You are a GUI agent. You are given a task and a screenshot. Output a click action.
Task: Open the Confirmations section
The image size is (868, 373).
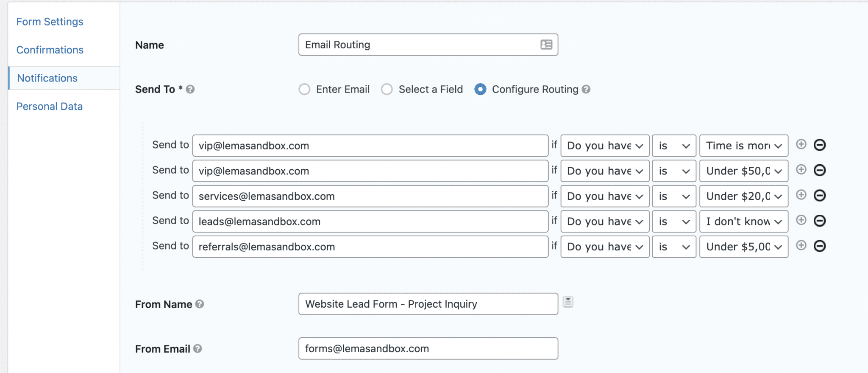click(x=50, y=50)
